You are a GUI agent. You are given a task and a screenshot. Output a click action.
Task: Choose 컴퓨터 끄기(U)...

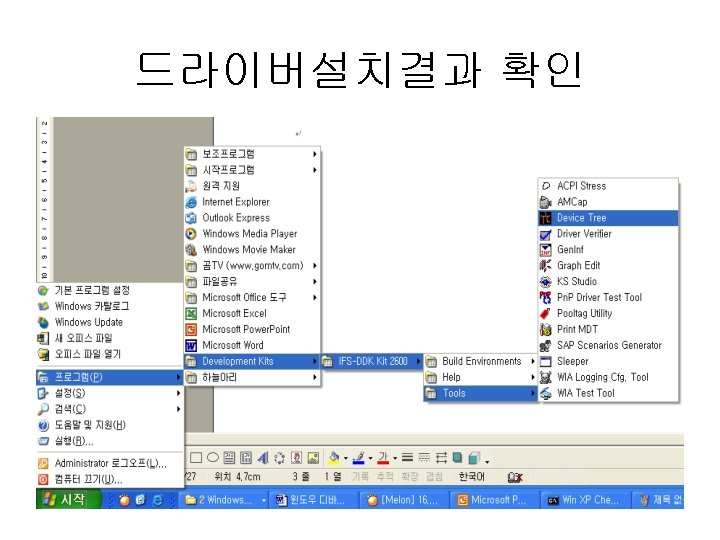110,479
